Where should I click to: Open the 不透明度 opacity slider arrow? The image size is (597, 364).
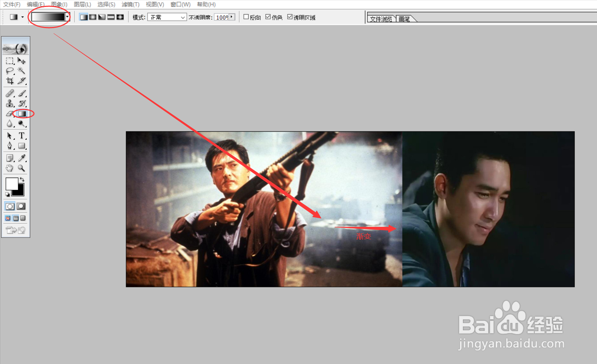click(x=232, y=17)
